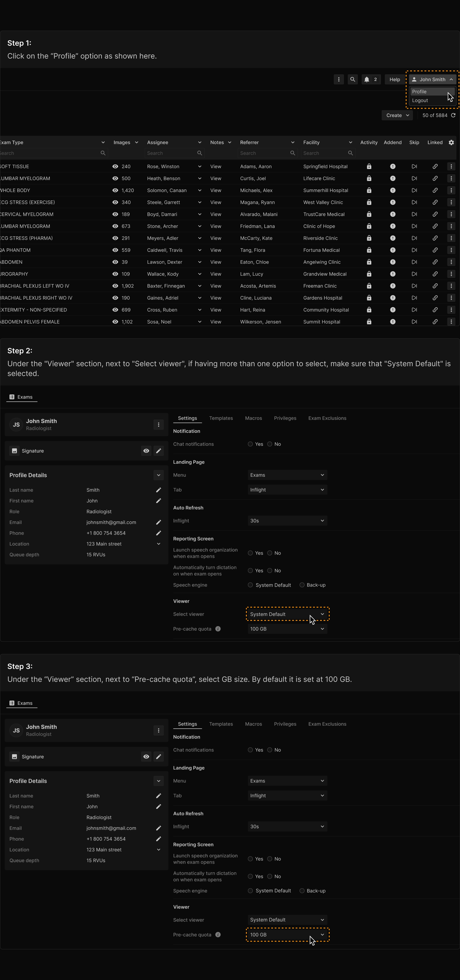Click the Facility search field

click(x=329, y=153)
